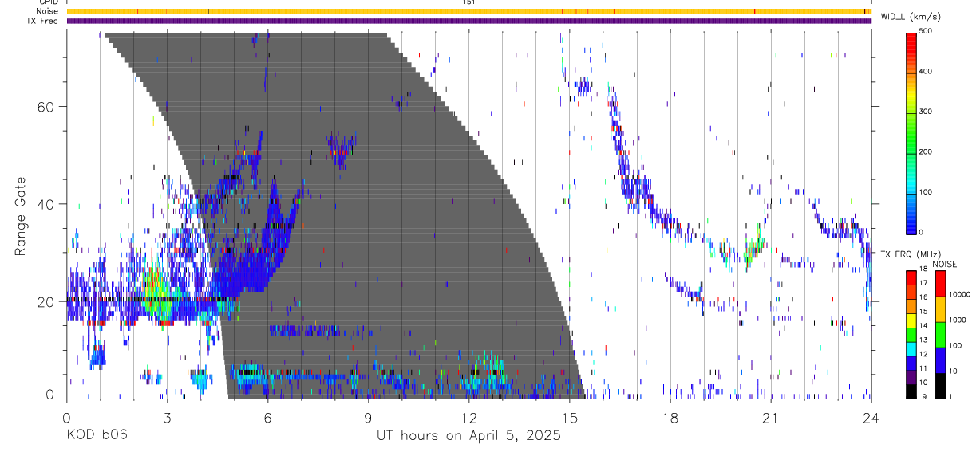Click the 'Noise' row label
This screenshot has width=980, height=452.
48,11
